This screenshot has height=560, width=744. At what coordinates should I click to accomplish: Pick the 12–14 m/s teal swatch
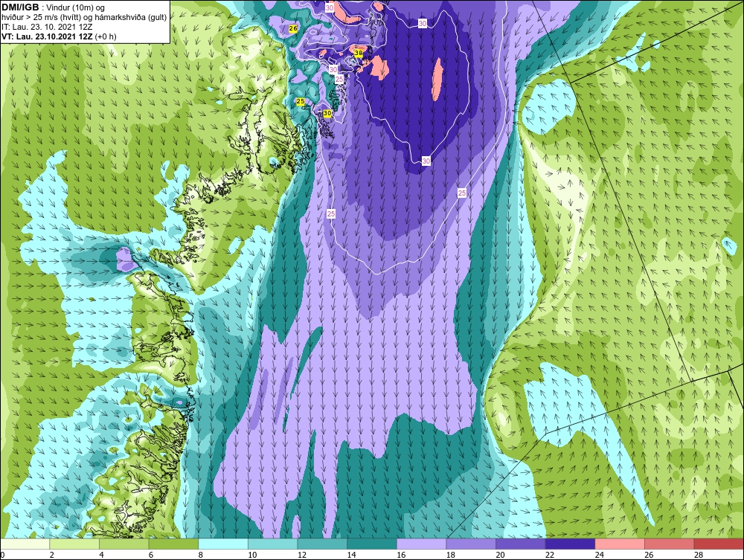point(322,544)
